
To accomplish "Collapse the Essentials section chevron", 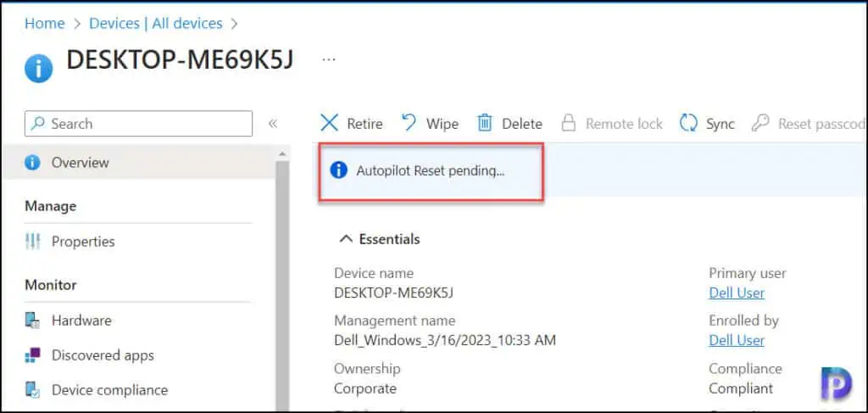I will point(346,239).
